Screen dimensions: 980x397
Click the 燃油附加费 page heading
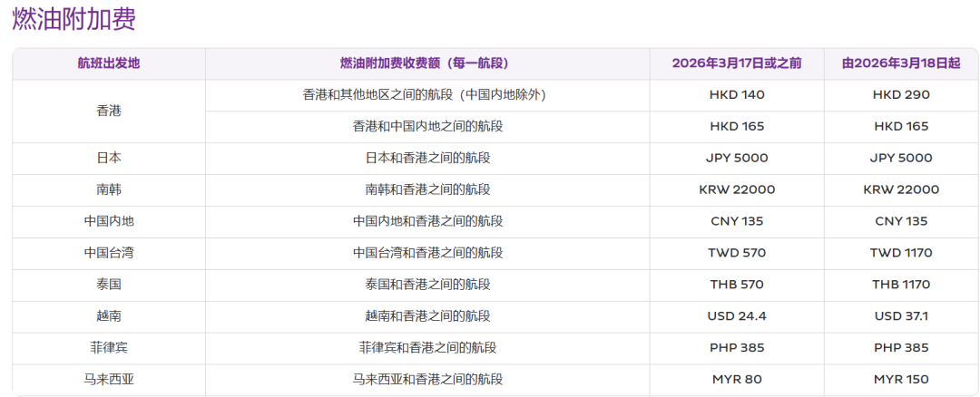tap(74, 21)
